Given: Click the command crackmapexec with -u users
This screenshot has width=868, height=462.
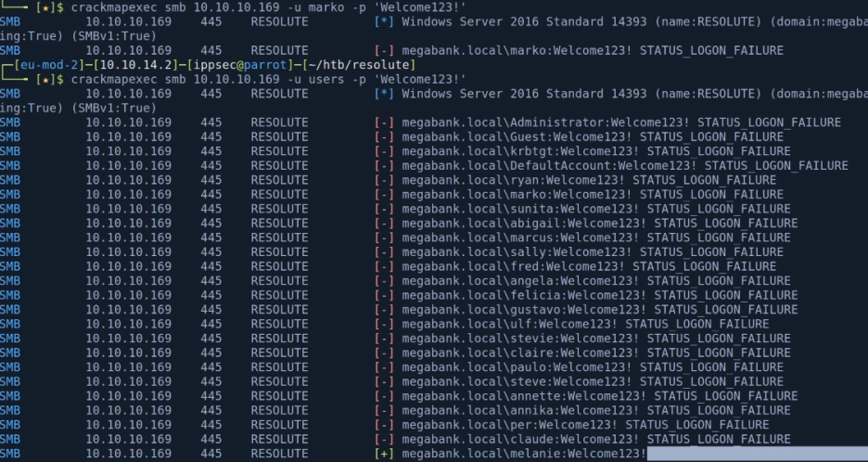Looking at the screenshot, I should (x=269, y=79).
